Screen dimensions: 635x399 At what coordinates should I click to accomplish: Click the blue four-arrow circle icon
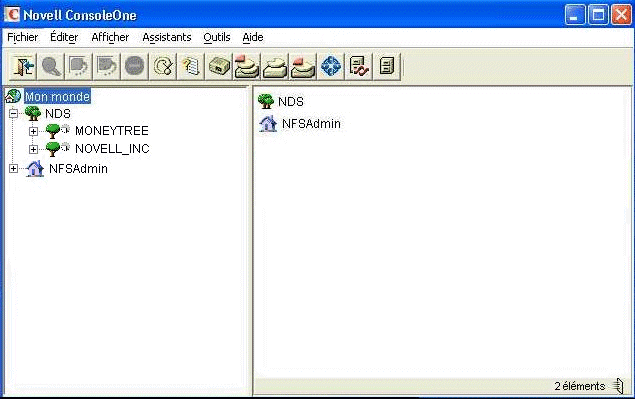click(331, 66)
